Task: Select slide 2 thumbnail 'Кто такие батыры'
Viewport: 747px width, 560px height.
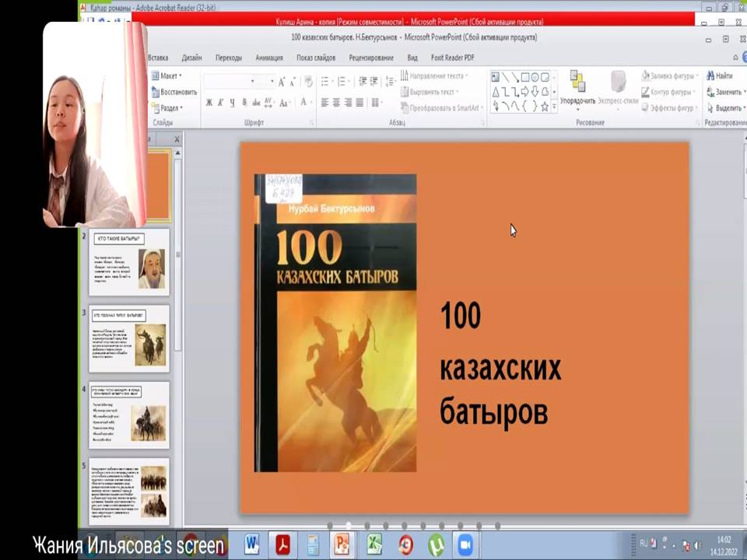Action: click(x=128, y=262)
